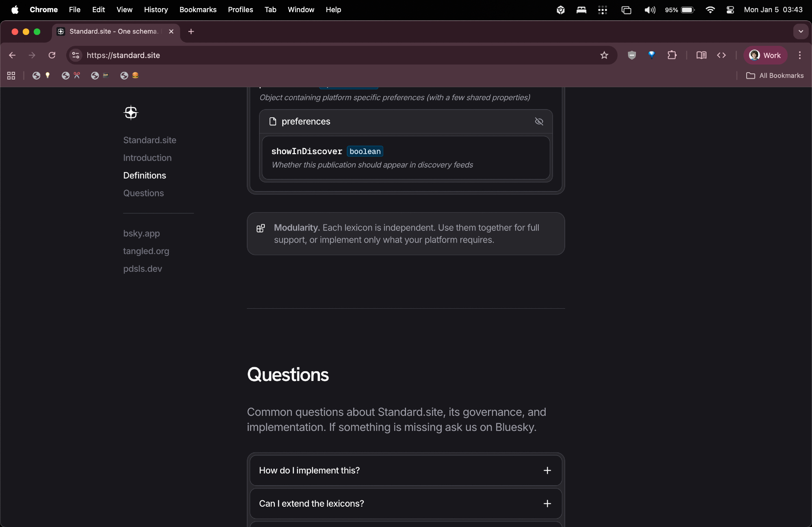Click the shield extension icon
The width and height of the screenshot is (812, 527).
(x=632, y=55)
